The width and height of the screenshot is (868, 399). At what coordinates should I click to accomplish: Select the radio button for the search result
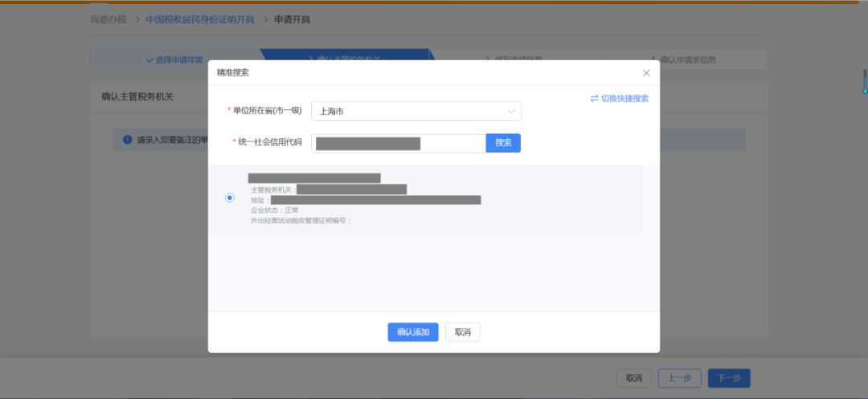(x=230, y=197)
